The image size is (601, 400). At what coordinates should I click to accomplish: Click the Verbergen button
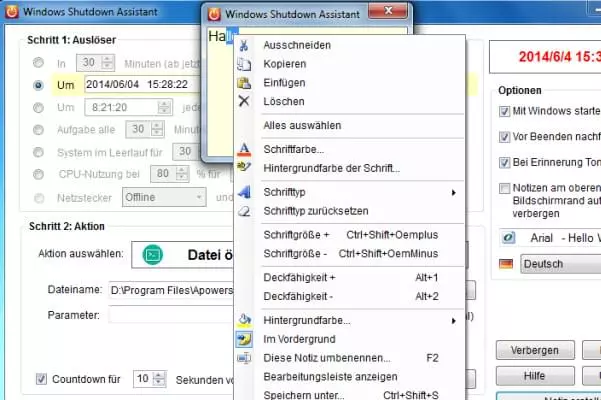(x=535, y=350)
